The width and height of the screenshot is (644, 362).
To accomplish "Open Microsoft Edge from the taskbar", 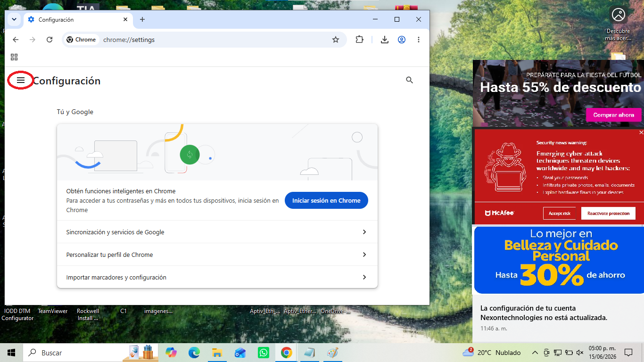I will point(194,353).
